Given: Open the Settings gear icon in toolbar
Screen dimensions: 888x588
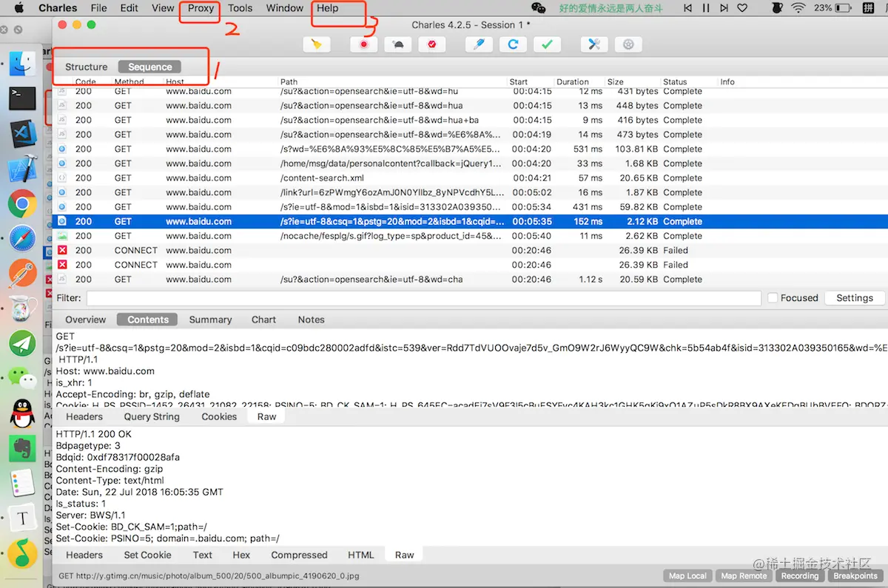Looking at the screenshot, I should click(x=628, y=44).
